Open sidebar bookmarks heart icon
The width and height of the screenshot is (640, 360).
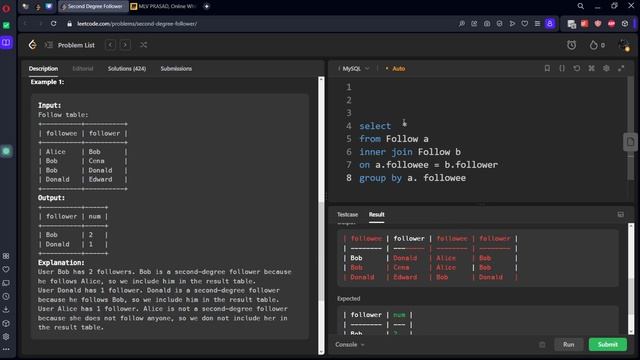pos(6,269)
